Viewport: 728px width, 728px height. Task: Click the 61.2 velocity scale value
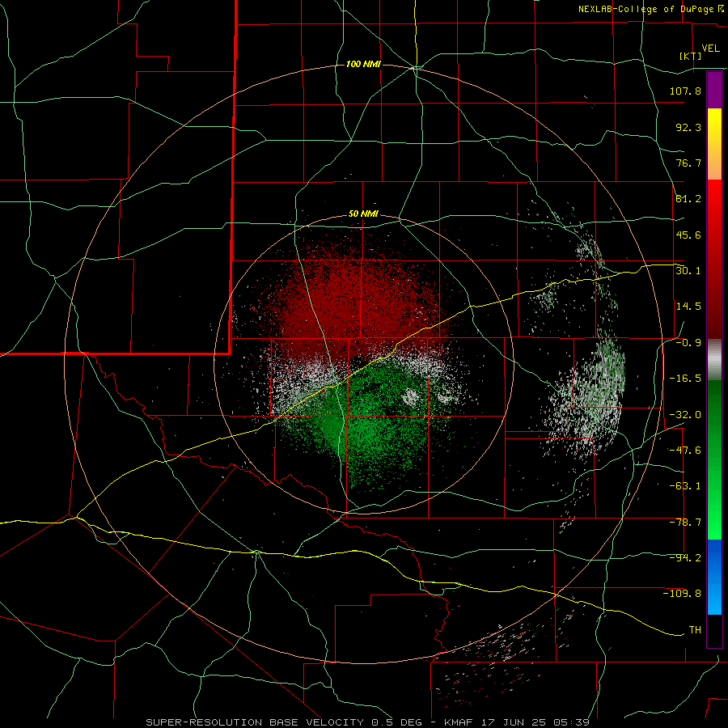click(x=688, y=199)
